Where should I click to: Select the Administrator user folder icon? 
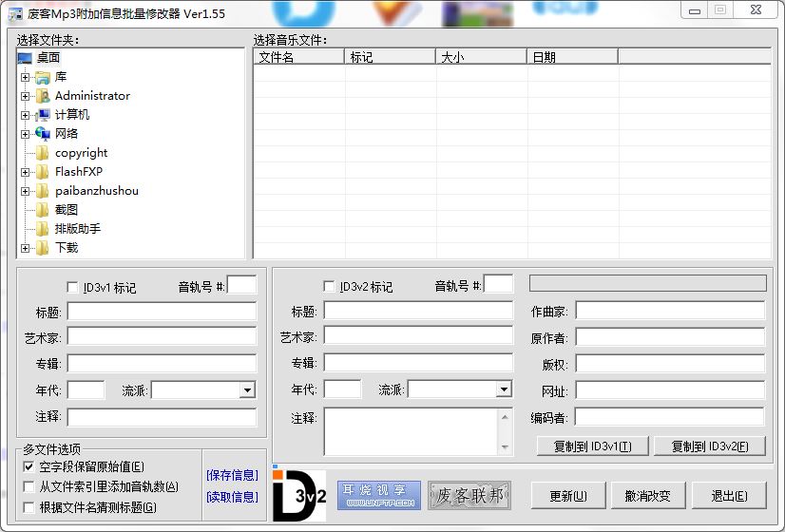pos(42,96)
